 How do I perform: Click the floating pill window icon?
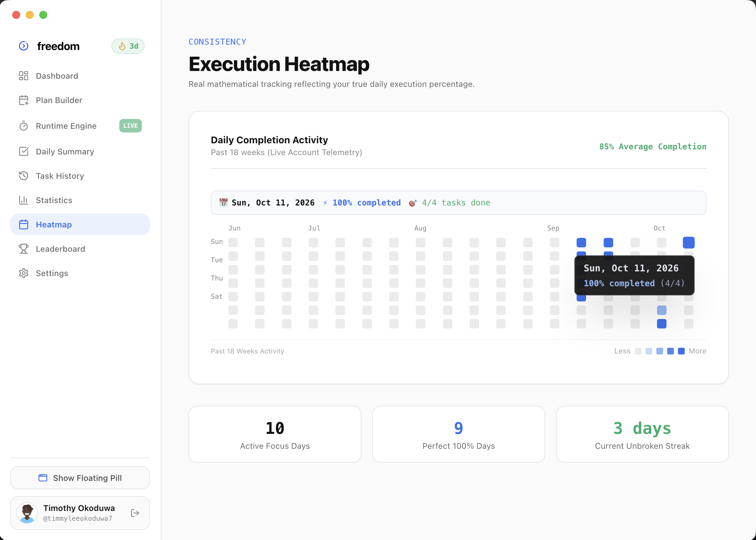[43, 478]
